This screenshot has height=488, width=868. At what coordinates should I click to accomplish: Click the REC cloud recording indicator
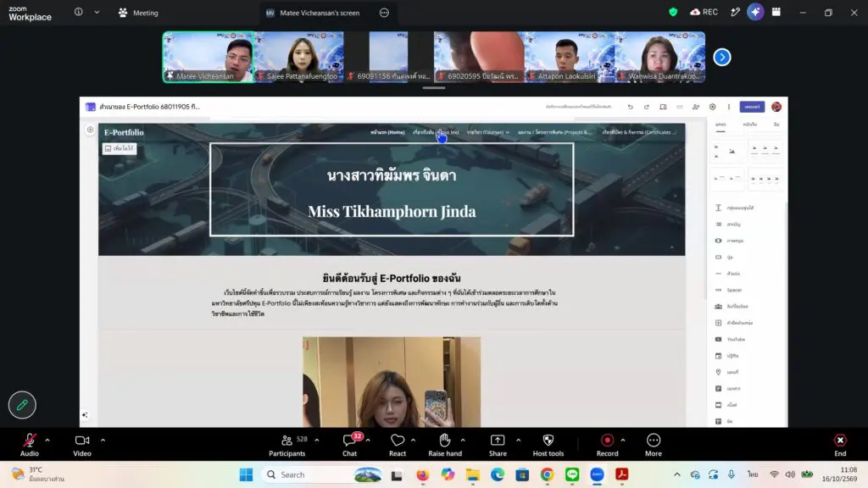(704, 12)
